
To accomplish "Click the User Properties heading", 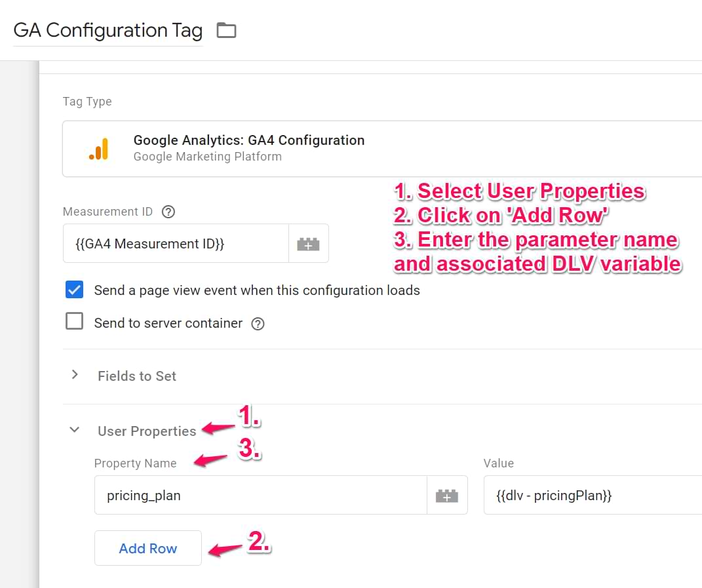I will [147, 431].
